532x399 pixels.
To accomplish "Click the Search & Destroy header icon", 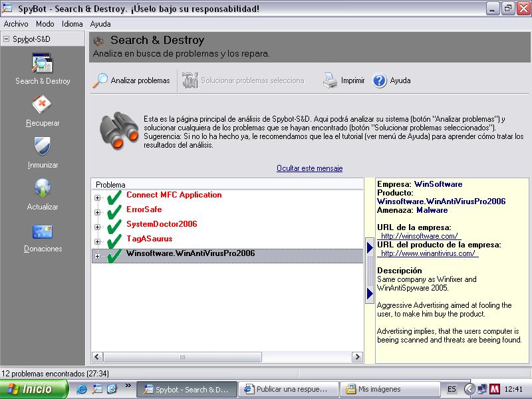I will tap(98, 41).
